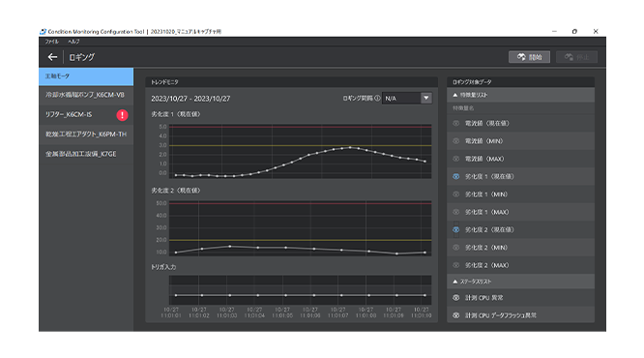Click the back arrow beside ロギング

[x=52, y=57]
